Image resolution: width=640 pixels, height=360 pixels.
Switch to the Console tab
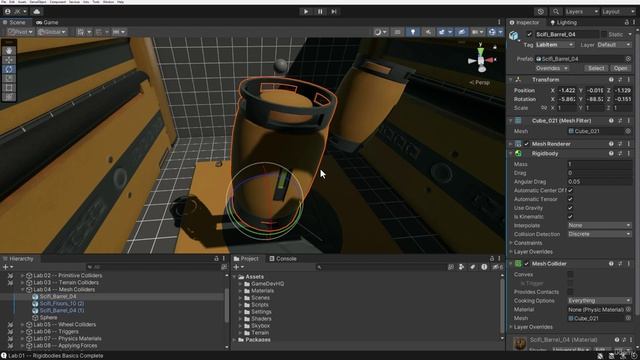(x=283, y=259)
